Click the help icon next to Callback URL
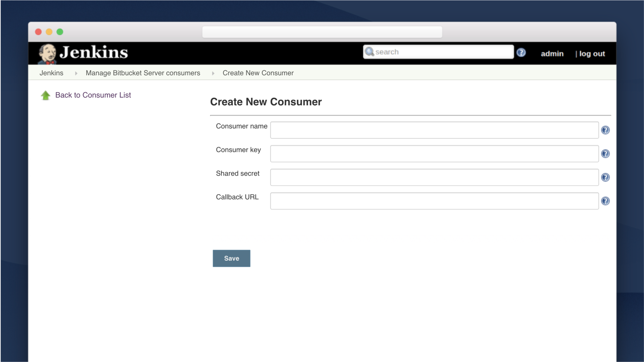The width and height of the screenshot is (644, 362). [x=606, y=201]
